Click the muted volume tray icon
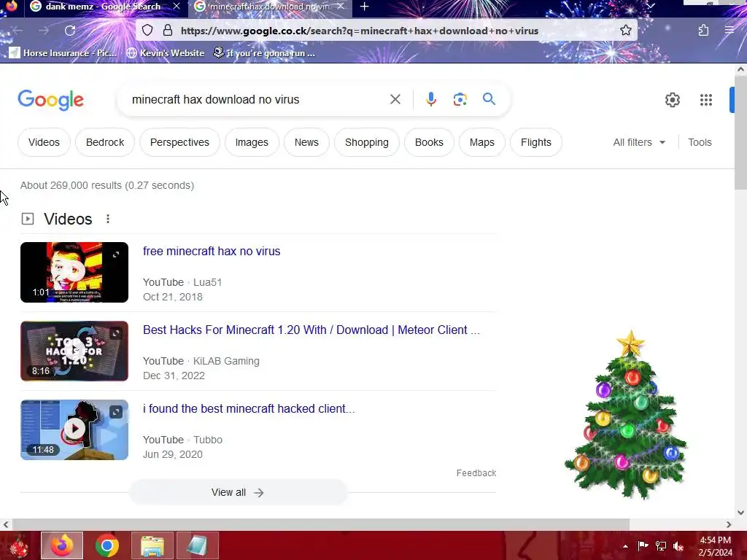 tap(678, 546)
